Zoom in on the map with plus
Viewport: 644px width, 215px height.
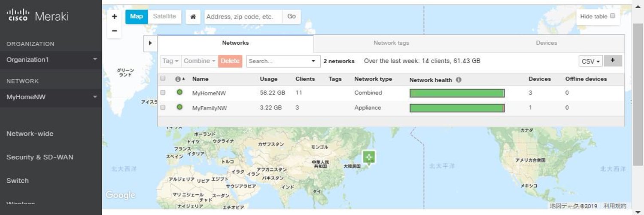point(114,17)
